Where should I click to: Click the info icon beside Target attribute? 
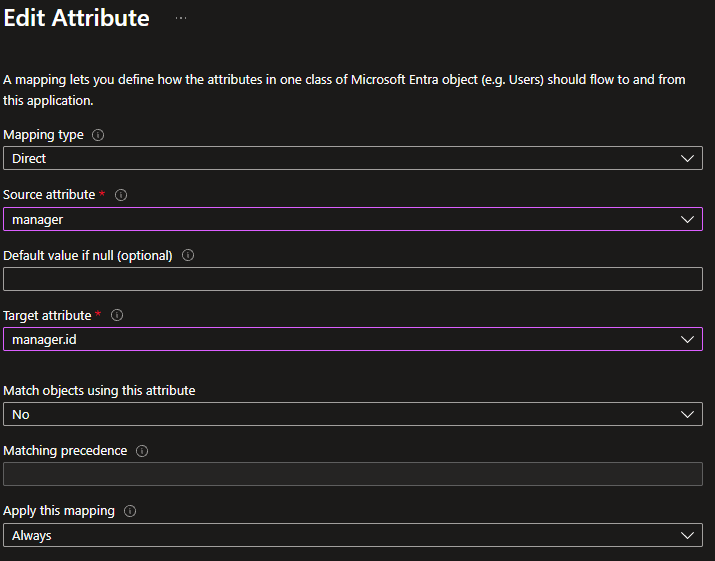[117, 315]
